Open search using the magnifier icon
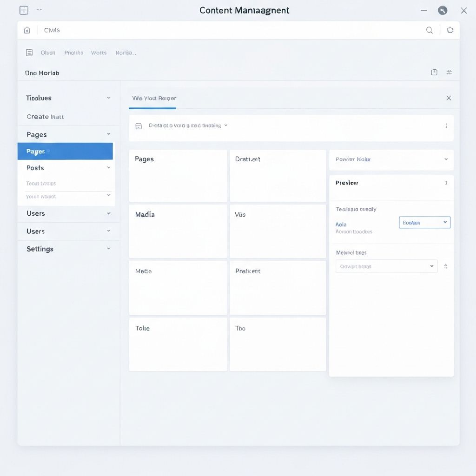Viewport: 476px width, 476px height. coord(429,30)
